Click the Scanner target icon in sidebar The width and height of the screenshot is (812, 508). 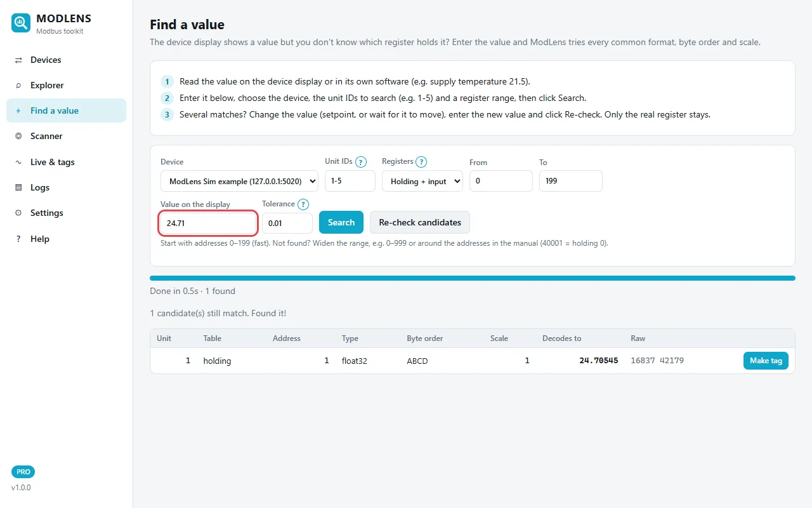(x=18, y=136)
